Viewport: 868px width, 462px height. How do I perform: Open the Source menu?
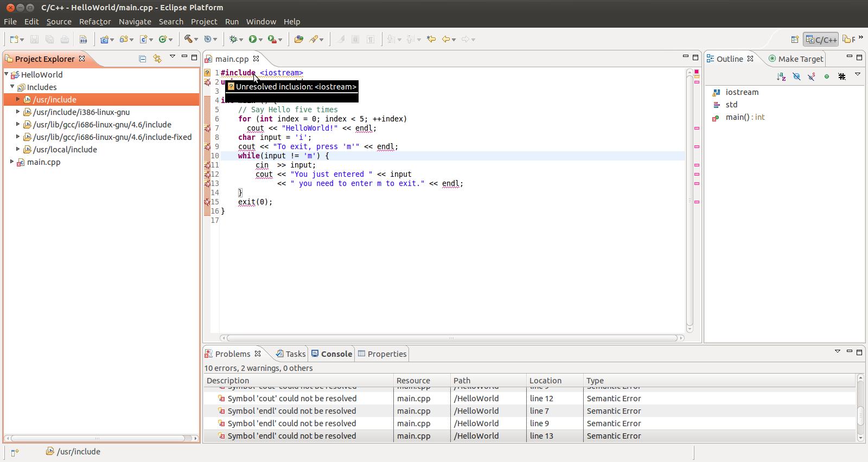point(59,22)
